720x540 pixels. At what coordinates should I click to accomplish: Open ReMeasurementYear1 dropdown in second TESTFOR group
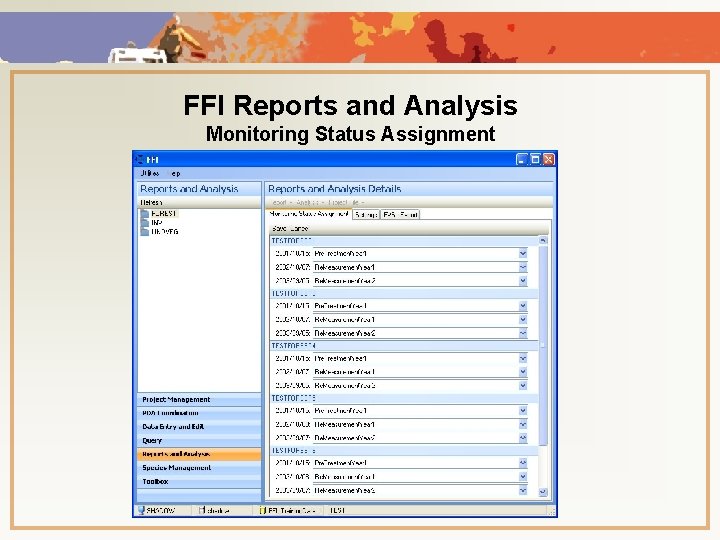point(523,320)
